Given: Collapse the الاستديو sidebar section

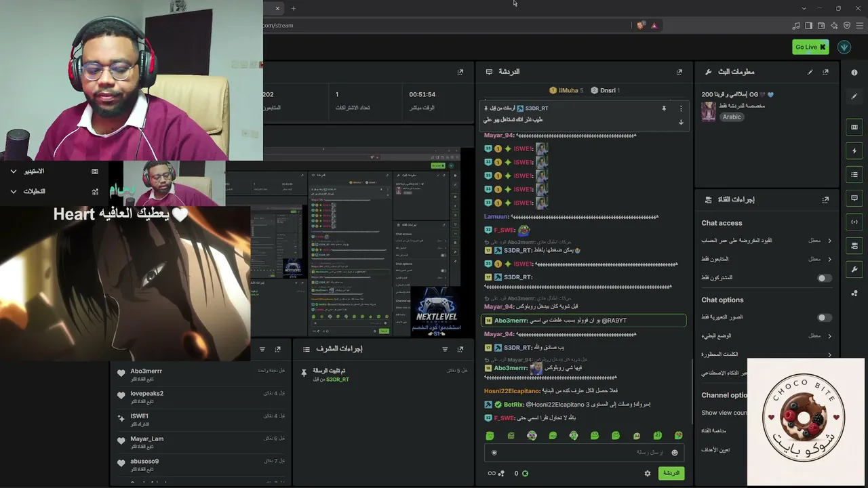Looking at the screenshot, I should pos(14,171).
